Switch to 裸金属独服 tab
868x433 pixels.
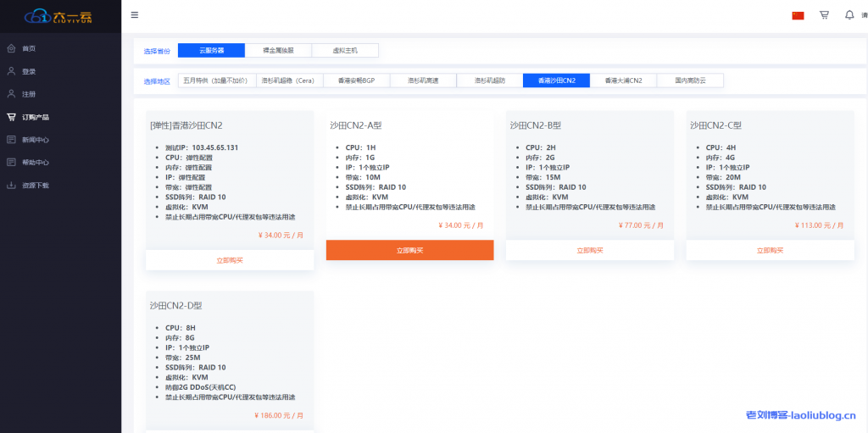click(278, 50)
